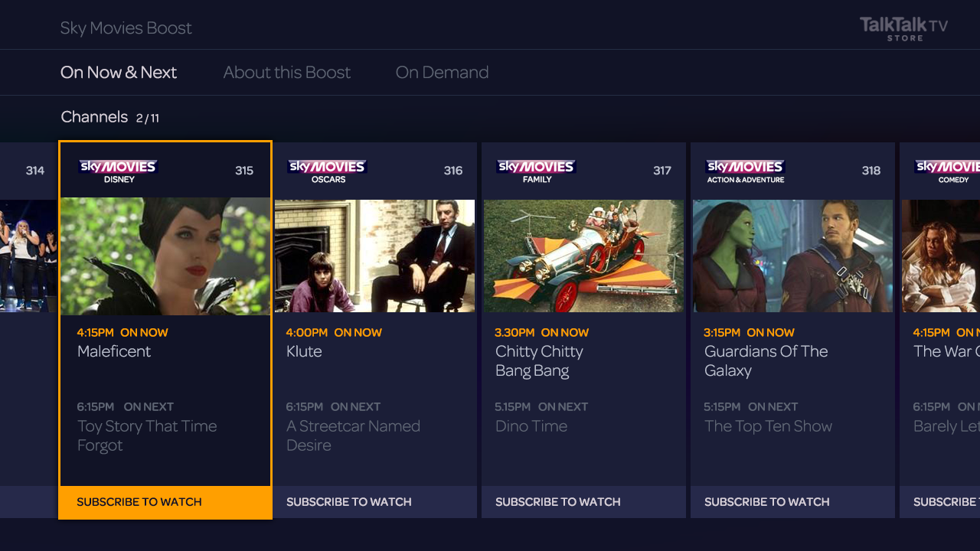
Task: Select the Maleficent on-now title
Action: 114,351
